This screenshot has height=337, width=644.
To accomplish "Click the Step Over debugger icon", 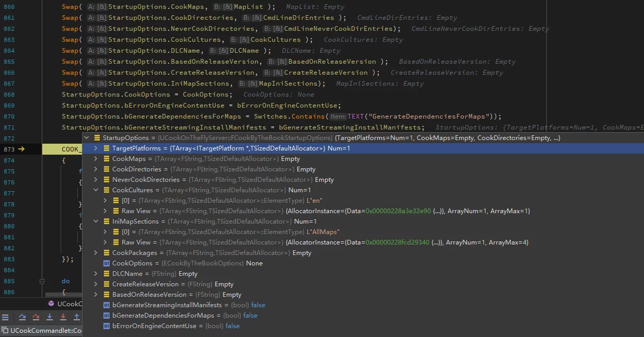I will [x=22, y=317].
